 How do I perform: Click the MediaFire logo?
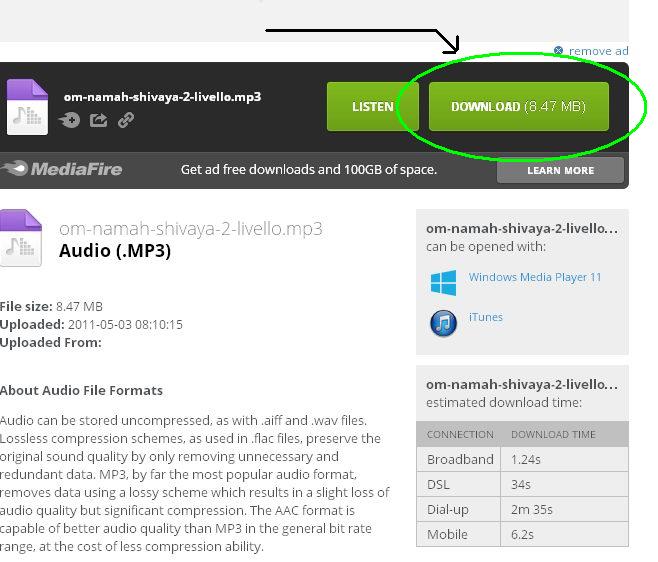click(x=62, y=169)
